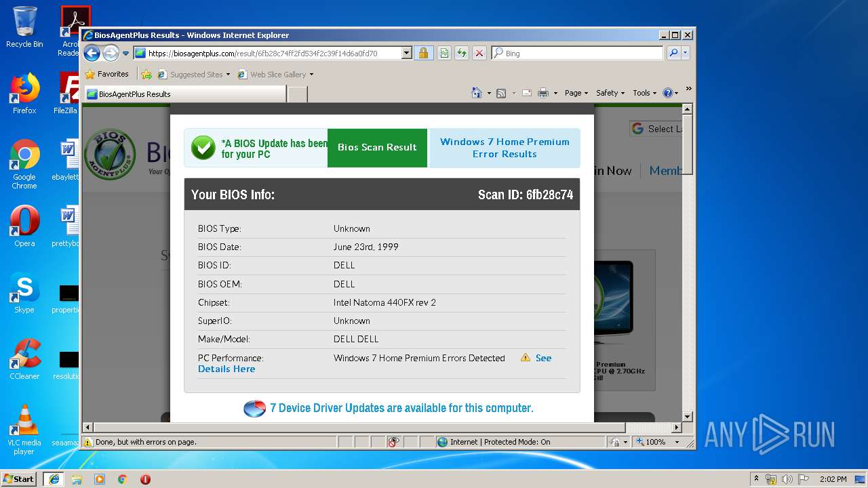Click the Home page icon
868x488 pixels.
(x=477, y=93)
